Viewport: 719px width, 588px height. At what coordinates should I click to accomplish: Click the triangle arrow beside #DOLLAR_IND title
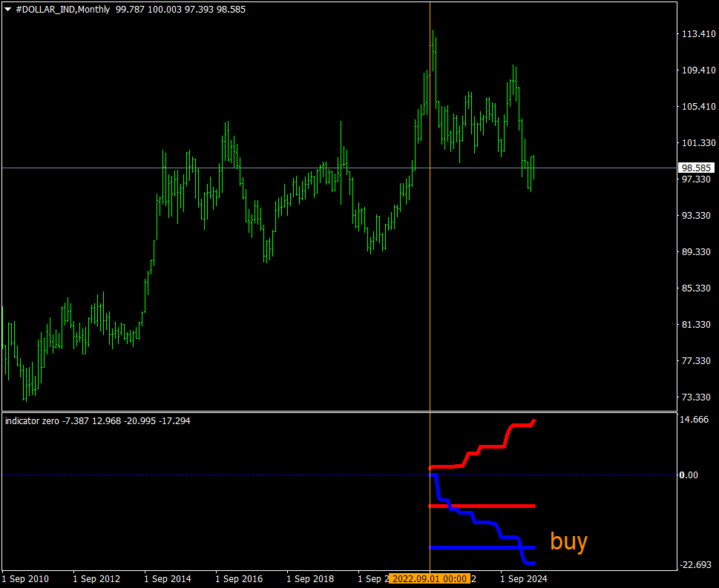(x=7, y=10)
